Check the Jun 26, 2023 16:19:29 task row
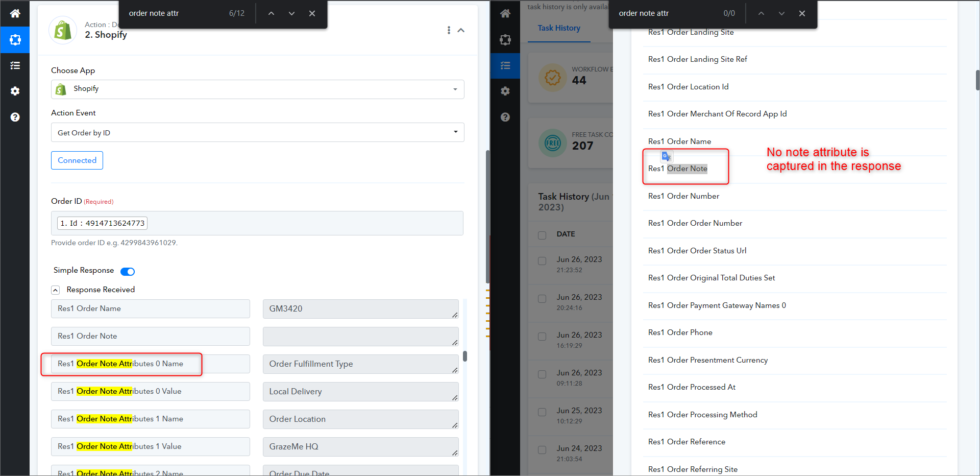The height and width of the screenshot is (476, 980). (542, 336)
